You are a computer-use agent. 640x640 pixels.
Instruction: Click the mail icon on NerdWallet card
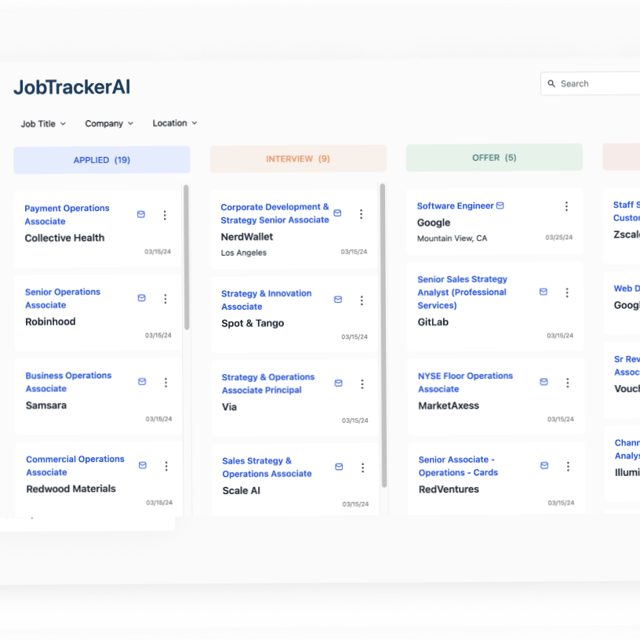[x=338, y=213]
